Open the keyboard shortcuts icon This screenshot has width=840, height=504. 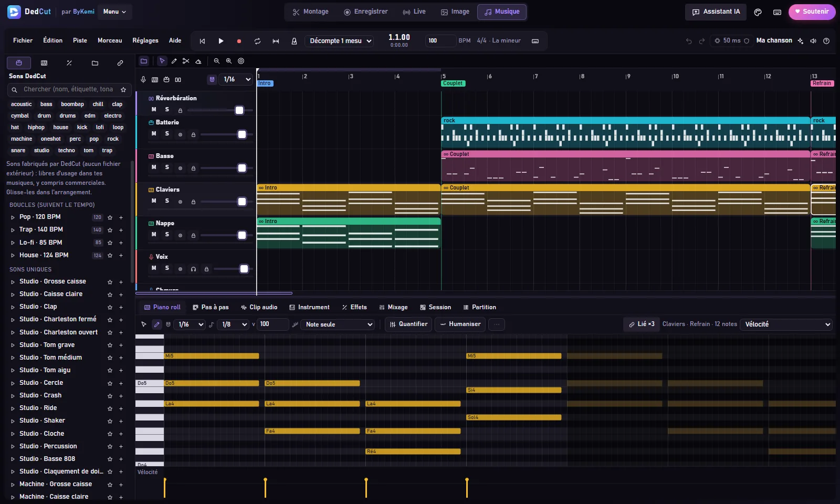pyautogui.click(x=777, y=12)
